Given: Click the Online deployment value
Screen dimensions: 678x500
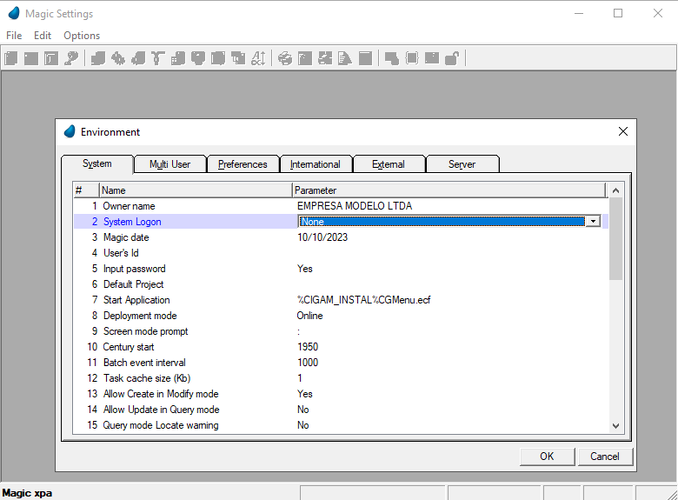Looking at the screenshot, I should [310, 315].
